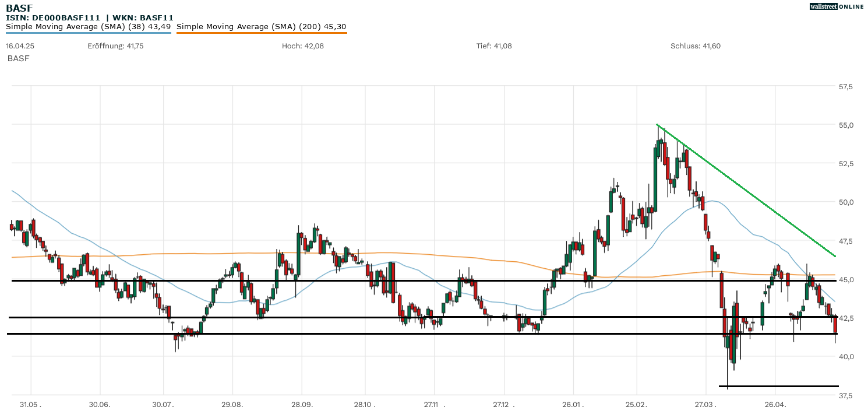This screenshot has height=407, width=868.
Task: Click the green descending trendline
Action: [x=746, y=190]
